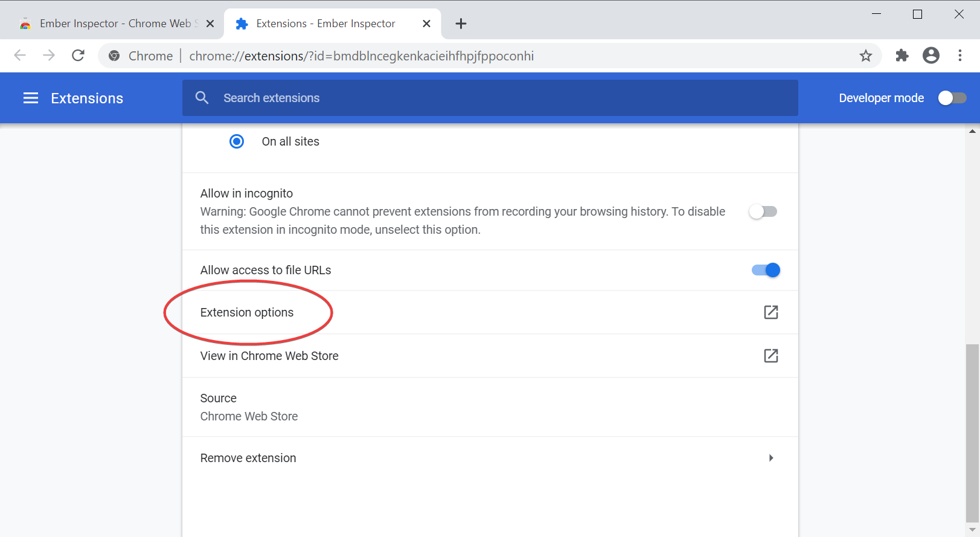Click the View in Chrome Web Store text
Screen dimensions: 980x537
coord(269,356)
